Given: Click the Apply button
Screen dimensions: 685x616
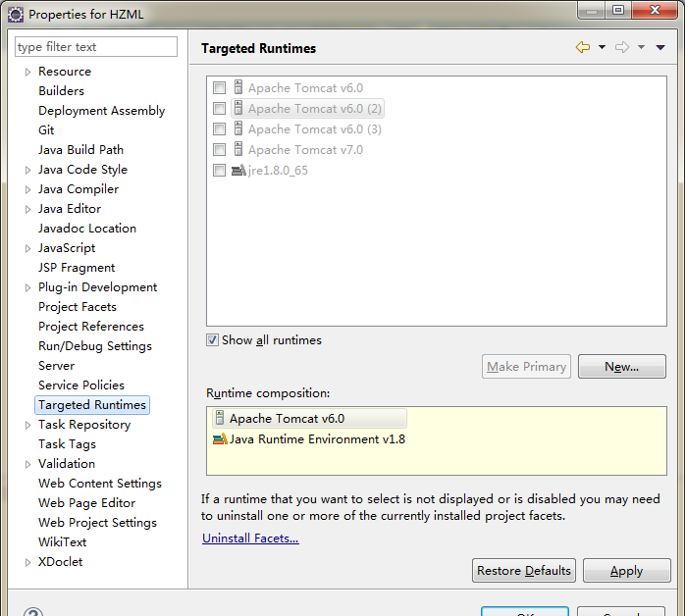Looking at the screenshot, I should 626,570.
